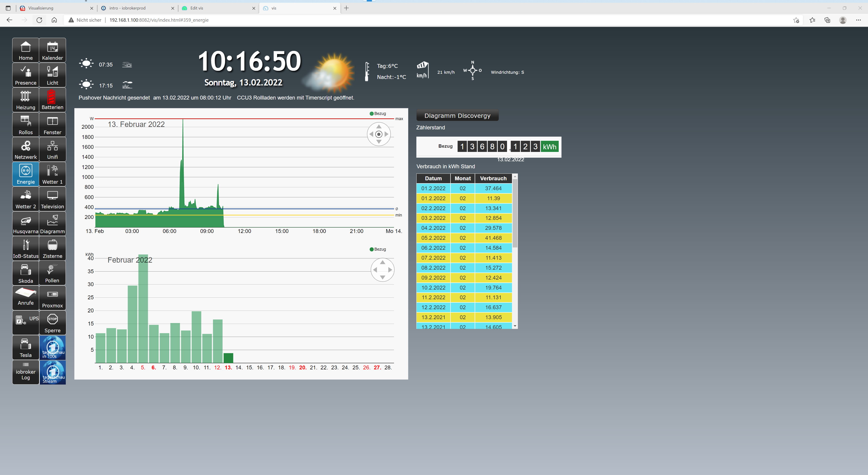Image resolution: width=868 pixels, height=475 pixels.
Task: Toggle Bezug series in monthly chart legend
Action: [x=378, y=249]
